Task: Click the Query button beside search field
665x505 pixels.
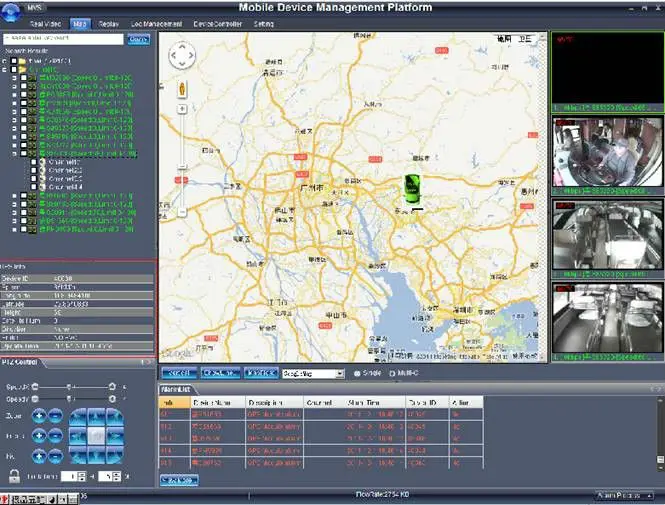Action: [138, 39]
